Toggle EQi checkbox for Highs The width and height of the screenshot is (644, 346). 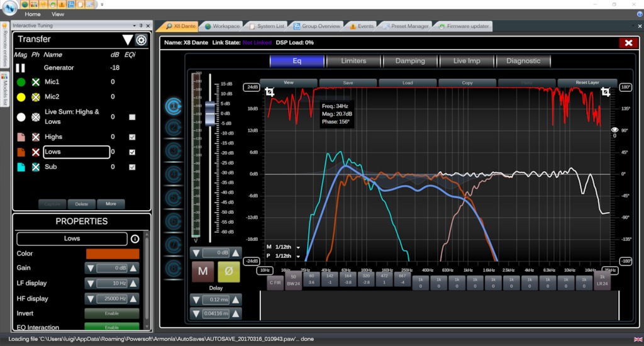pos(132,137)
